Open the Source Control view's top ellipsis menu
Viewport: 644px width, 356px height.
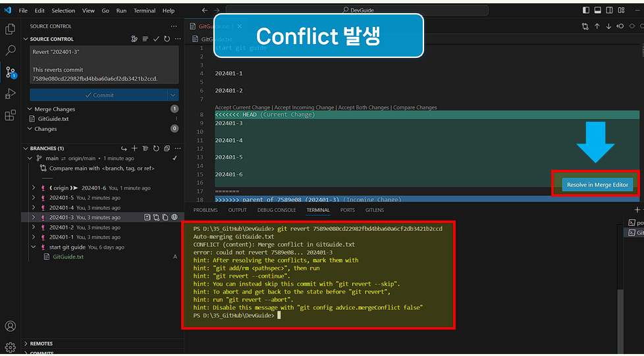pyautogui.click(x=174, y=26)
